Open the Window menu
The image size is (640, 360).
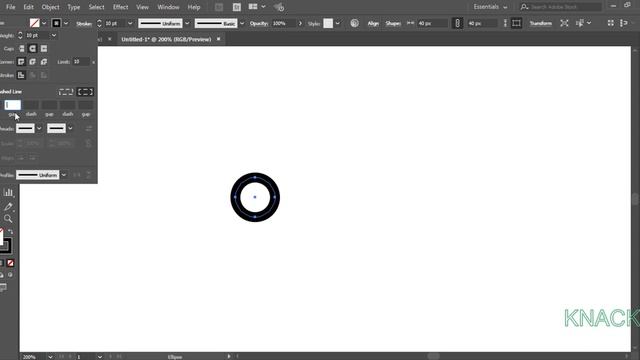click(x=168, y=7)
